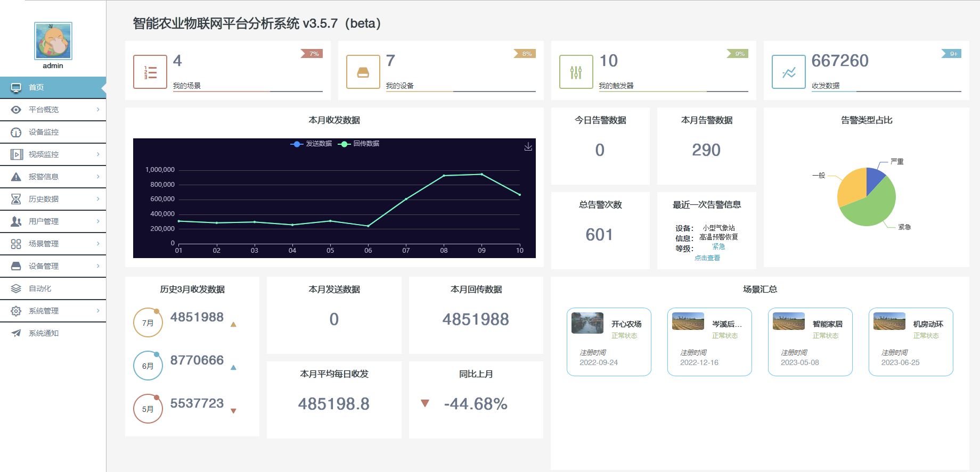Open the 机房动环 scene card thumbnail

pyautogui.click(x=889, y=321)
